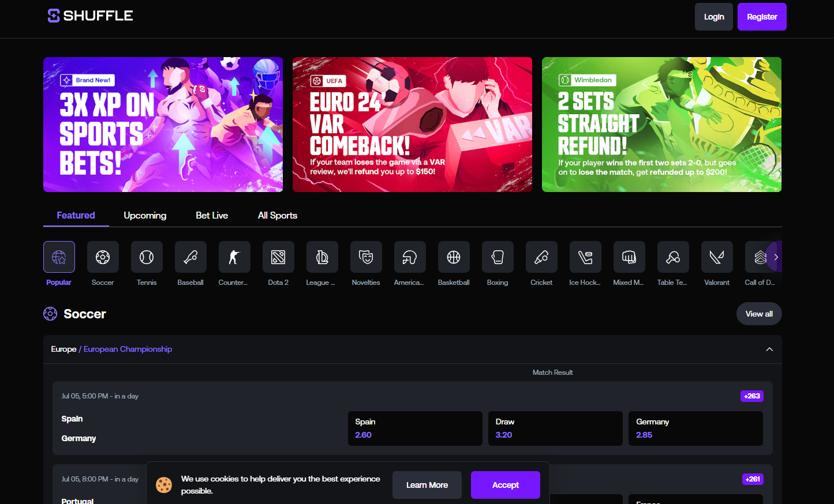Screen dimensions: 834x504
Task: Select the Cricket category icon
Action: click(x=541, y=257)
